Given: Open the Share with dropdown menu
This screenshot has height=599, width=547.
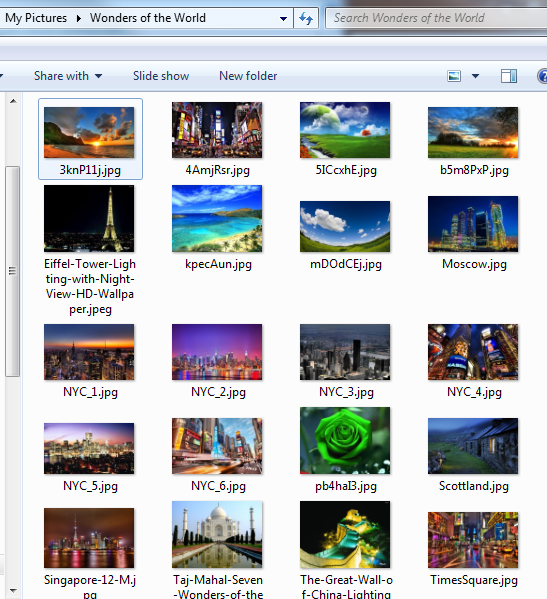Looking at the screenshot, I should pos(68,76).
